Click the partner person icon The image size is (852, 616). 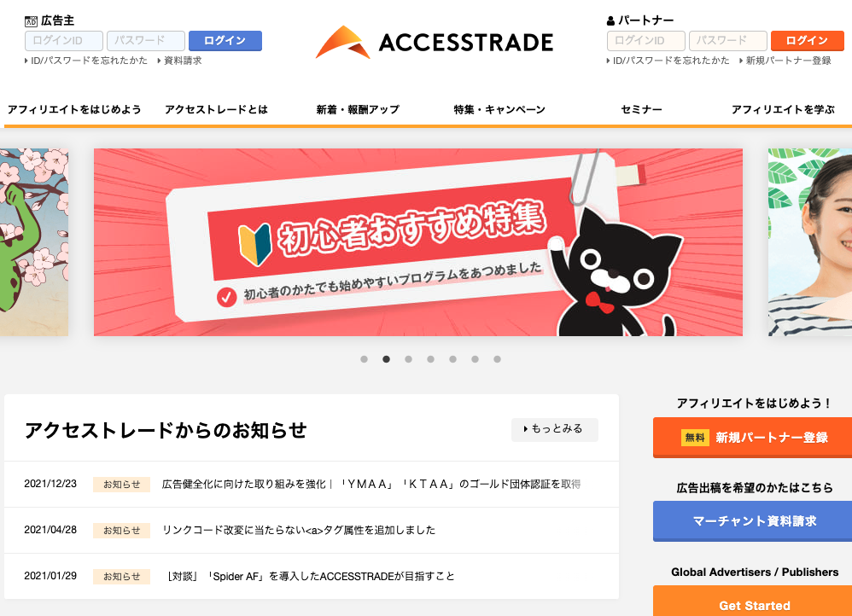[610, 21]
